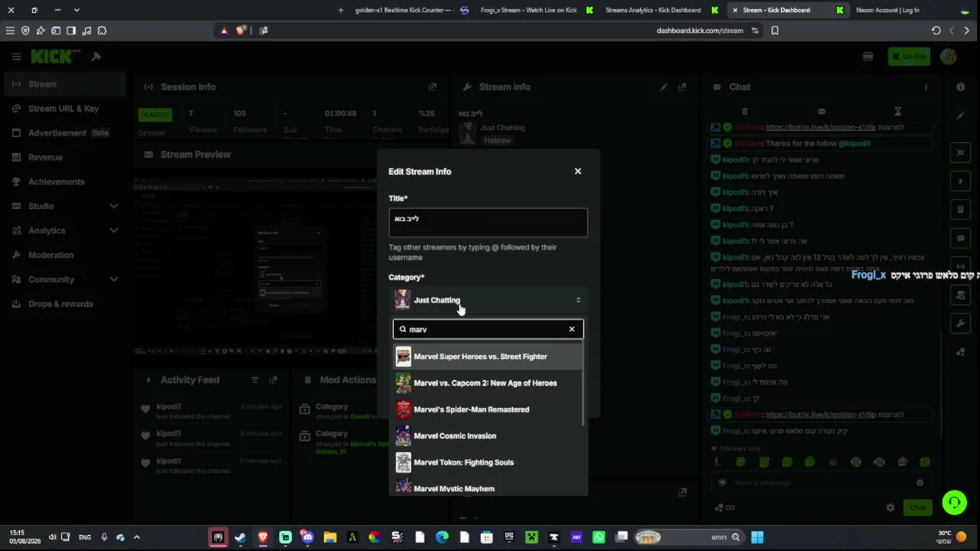
Task: Open the Advertisement section
Action: pos(64,133)
